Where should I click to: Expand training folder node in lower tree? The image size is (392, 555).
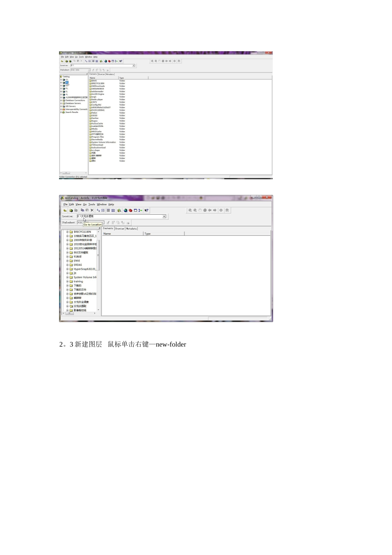(67, 281)
